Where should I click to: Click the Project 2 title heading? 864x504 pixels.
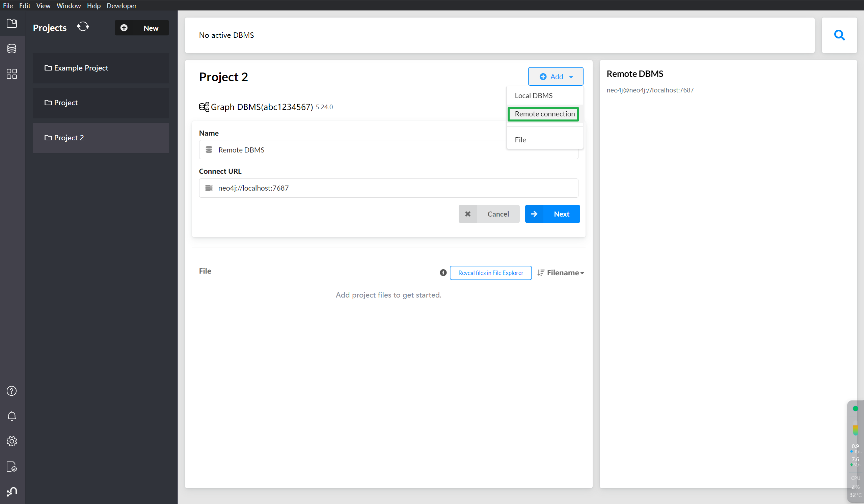click(x=223, y=77)
